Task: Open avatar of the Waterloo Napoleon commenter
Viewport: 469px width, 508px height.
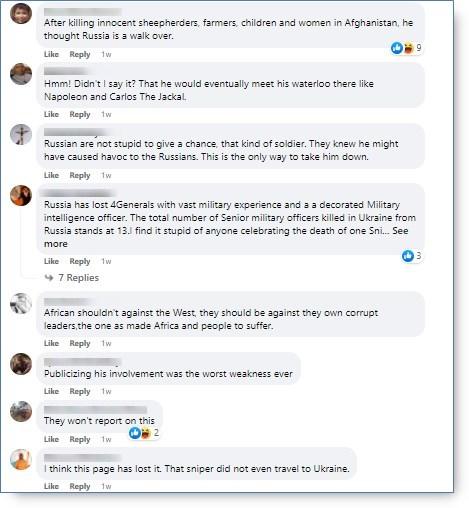Action: coord(21,74)
